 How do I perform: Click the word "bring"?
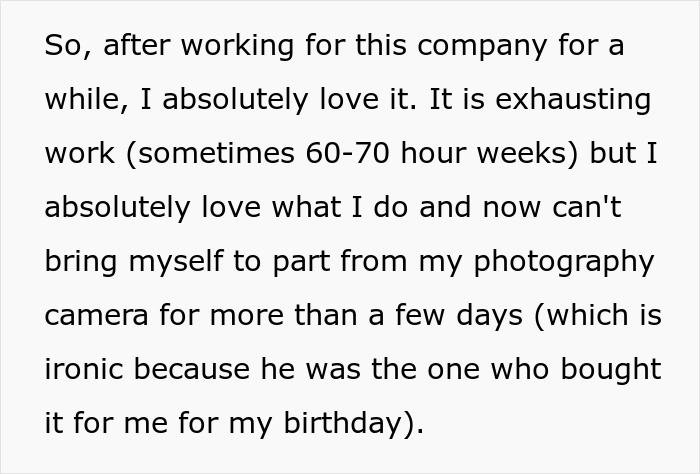81,261
